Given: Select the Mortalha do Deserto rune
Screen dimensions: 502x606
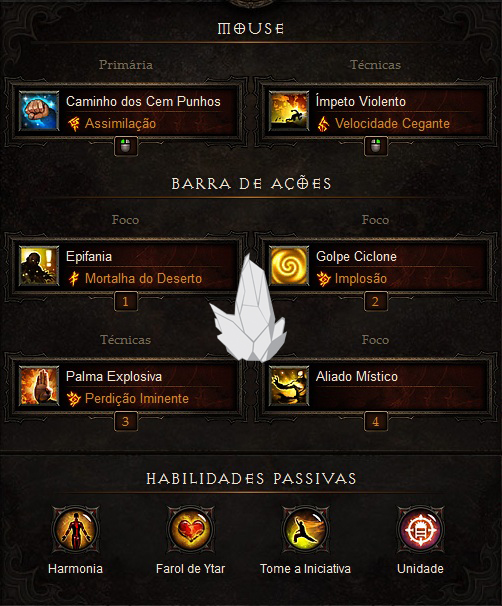Looking at the screenshot, I should coord(143,279).
